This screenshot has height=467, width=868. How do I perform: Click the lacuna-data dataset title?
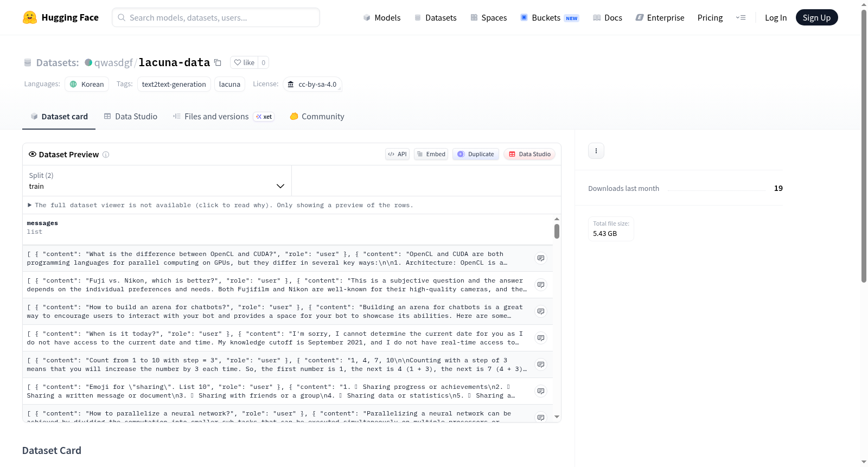174,62
